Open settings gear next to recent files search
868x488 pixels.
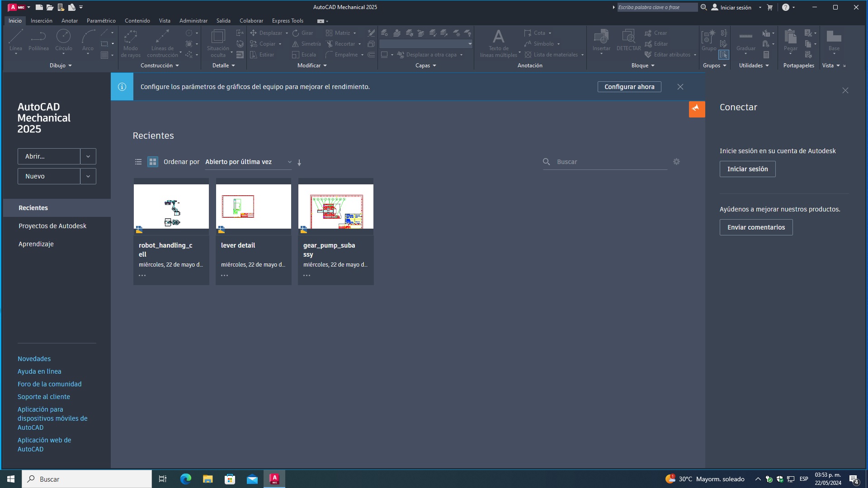(676, 162)
